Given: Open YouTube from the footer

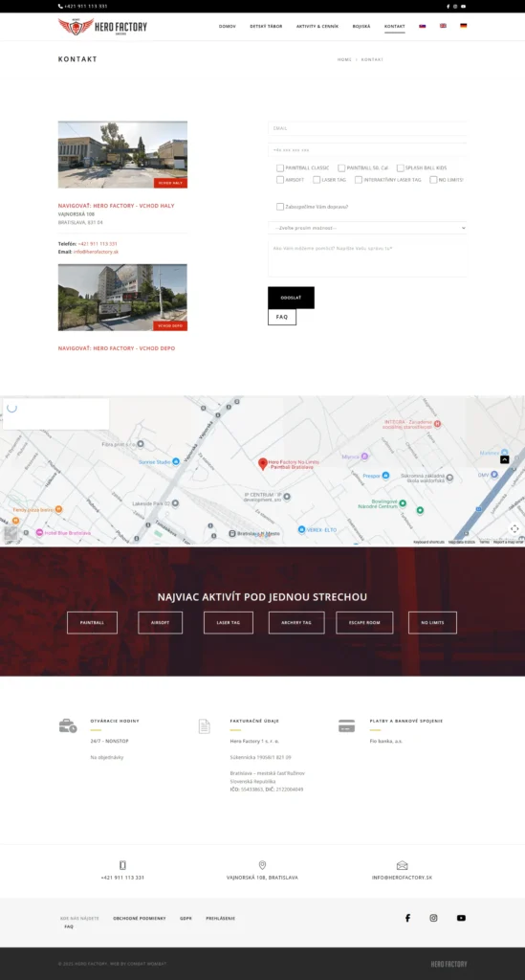Looking at the screenshot, I should coord(461,918).
